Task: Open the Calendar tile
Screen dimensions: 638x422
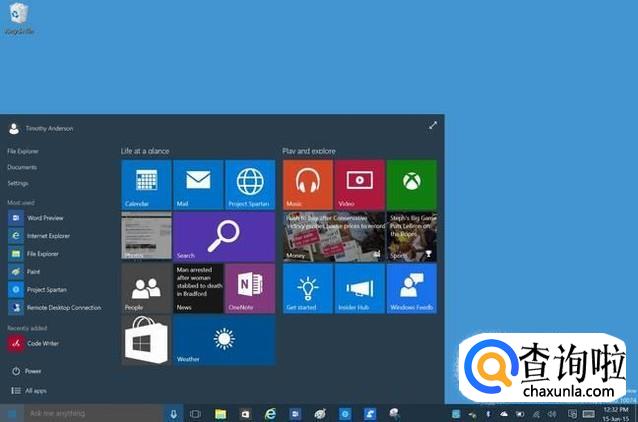Action: [146, 184]
